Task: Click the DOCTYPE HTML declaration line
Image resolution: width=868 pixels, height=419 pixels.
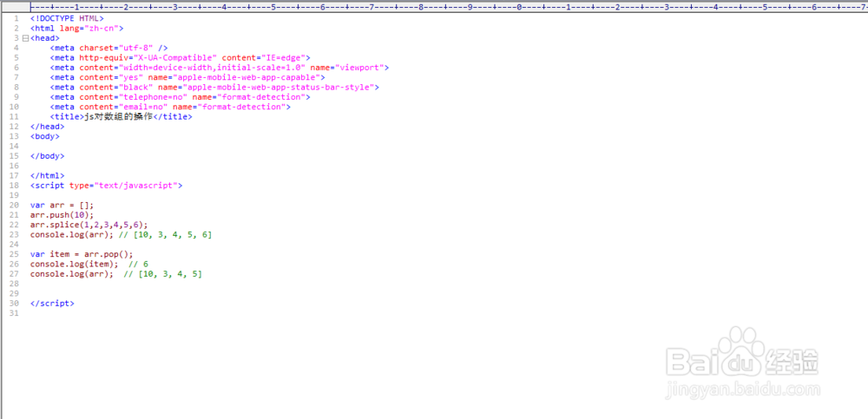Action: tap(67, 19)
